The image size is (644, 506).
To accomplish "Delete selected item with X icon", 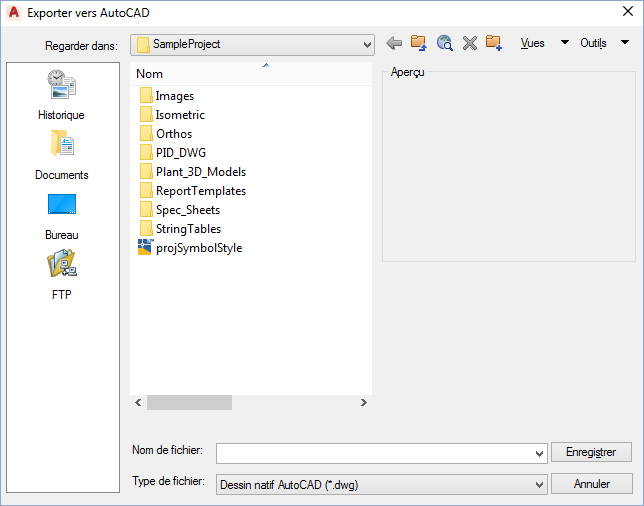I will (469, 43).
